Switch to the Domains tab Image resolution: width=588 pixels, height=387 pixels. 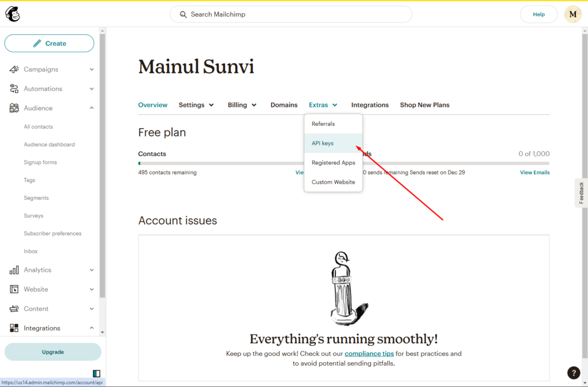[x=284, y=105]
